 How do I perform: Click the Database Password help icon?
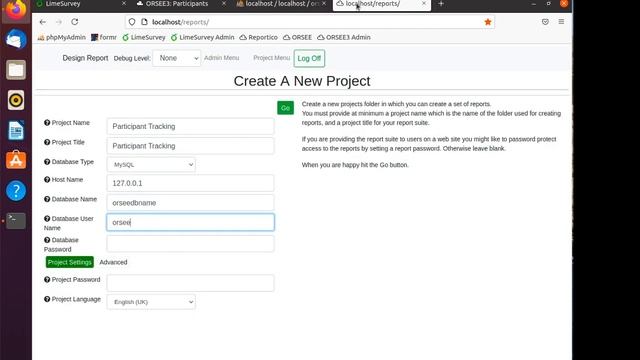[47, 240]
